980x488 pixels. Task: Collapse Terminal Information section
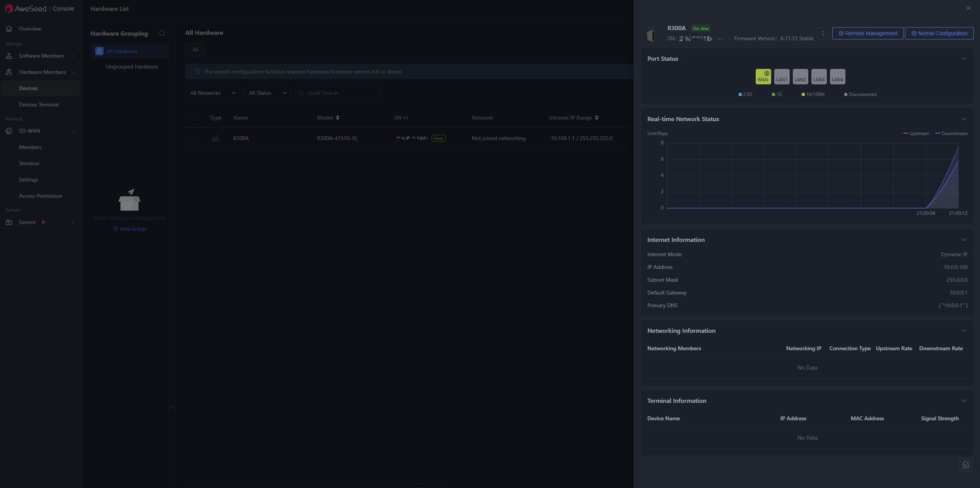(x=963, y=401)
